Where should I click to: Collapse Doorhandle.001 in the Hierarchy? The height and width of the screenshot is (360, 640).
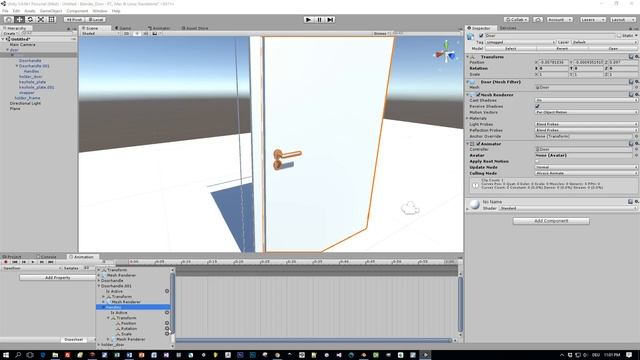click(17, 66)
